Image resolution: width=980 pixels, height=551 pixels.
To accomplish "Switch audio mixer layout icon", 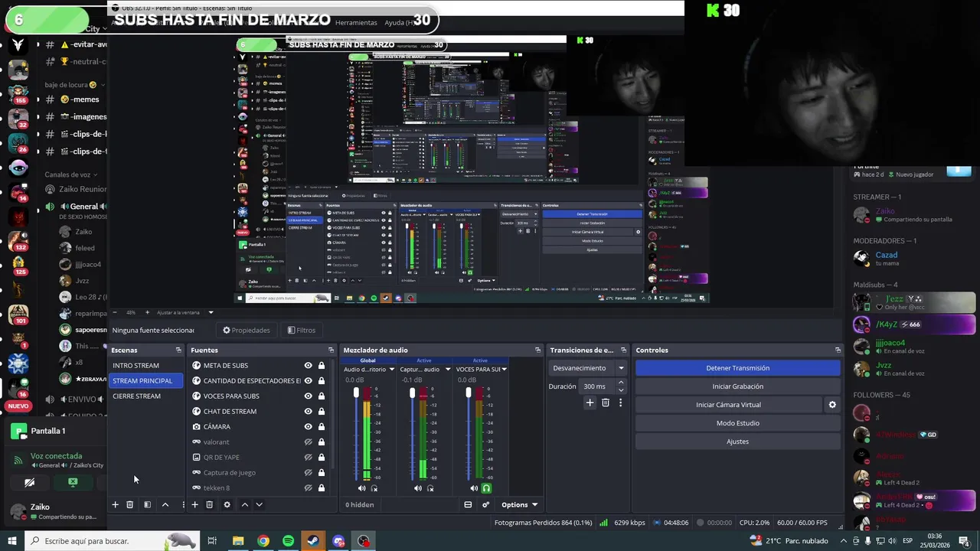I will point(468,504).
